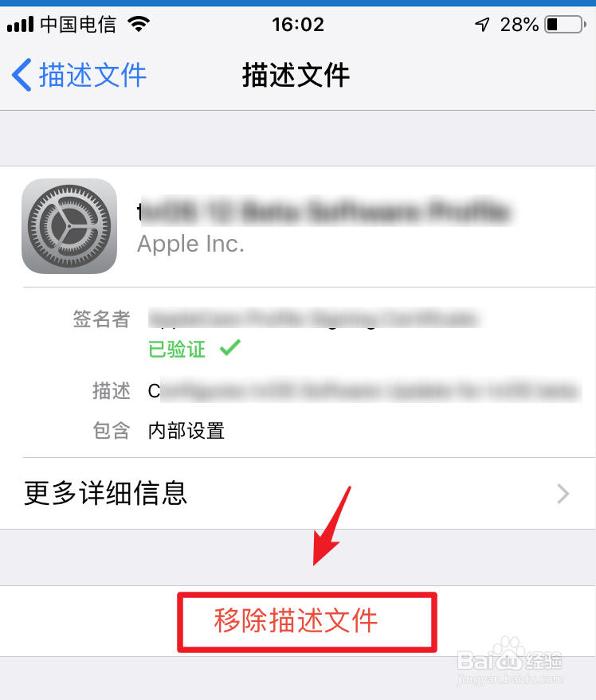Tap the Apple Inc. publisher label
The image size is (596, 700).
pyautogui.click(x=190, y=244)
